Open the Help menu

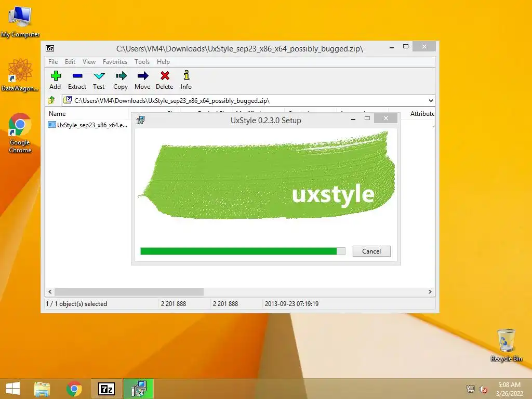[163, 62]
